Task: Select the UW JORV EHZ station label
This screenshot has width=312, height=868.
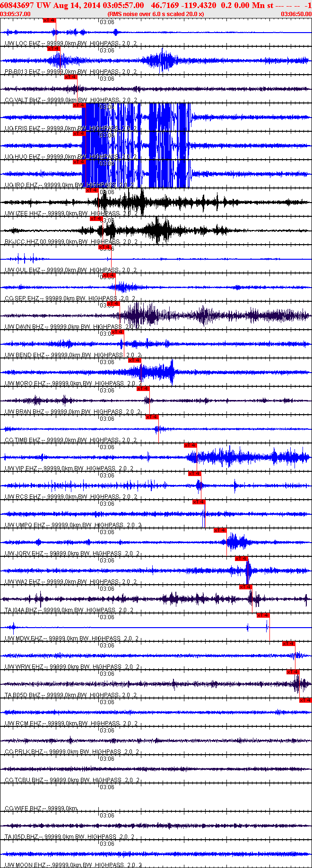Action: point(24,553)
